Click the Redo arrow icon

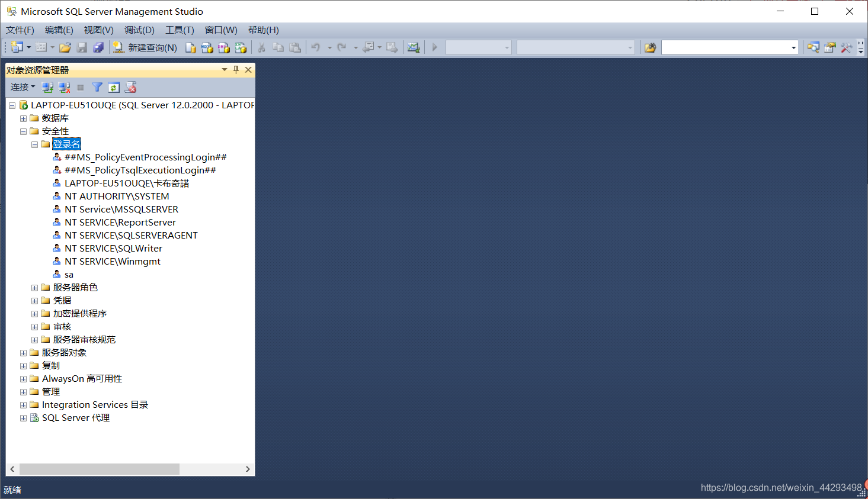point(342,47)
